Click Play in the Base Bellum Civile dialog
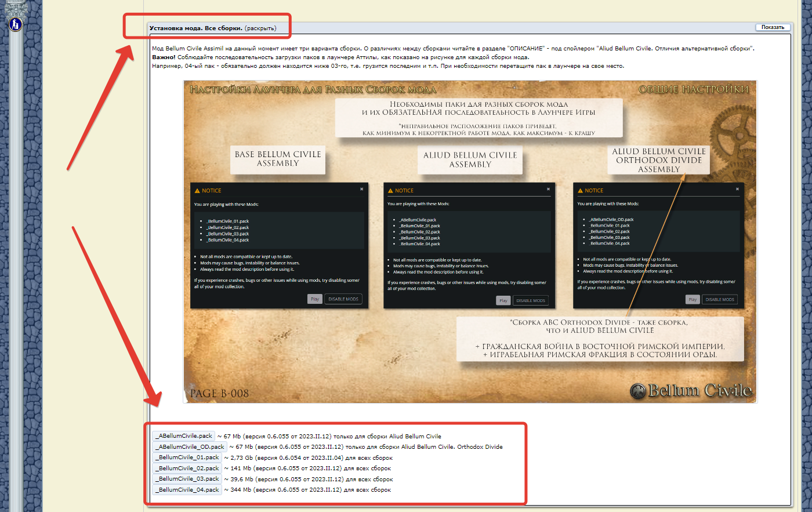Screen dimensions: 812x512 [314, 299]
